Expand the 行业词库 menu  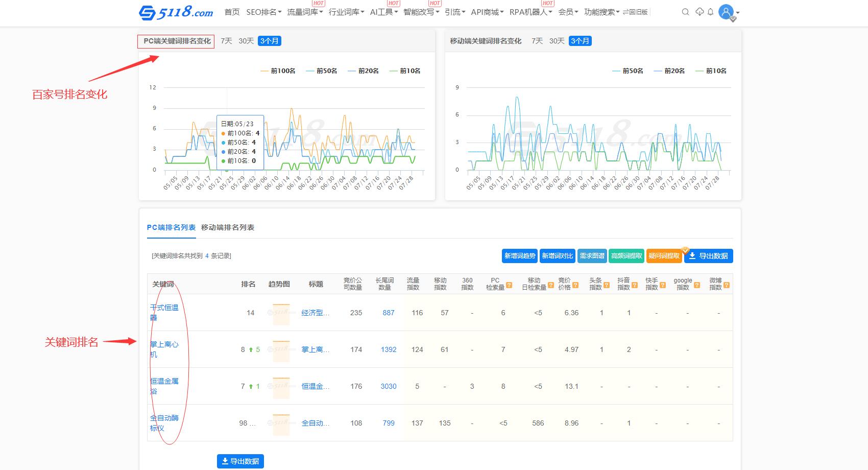pyautogui.click(x=346, y=12)
